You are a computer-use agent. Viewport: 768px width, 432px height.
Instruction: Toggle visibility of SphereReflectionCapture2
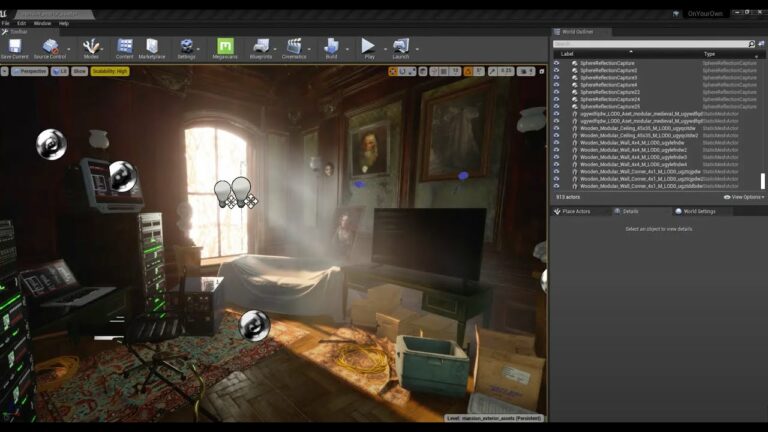coord(556,71)
